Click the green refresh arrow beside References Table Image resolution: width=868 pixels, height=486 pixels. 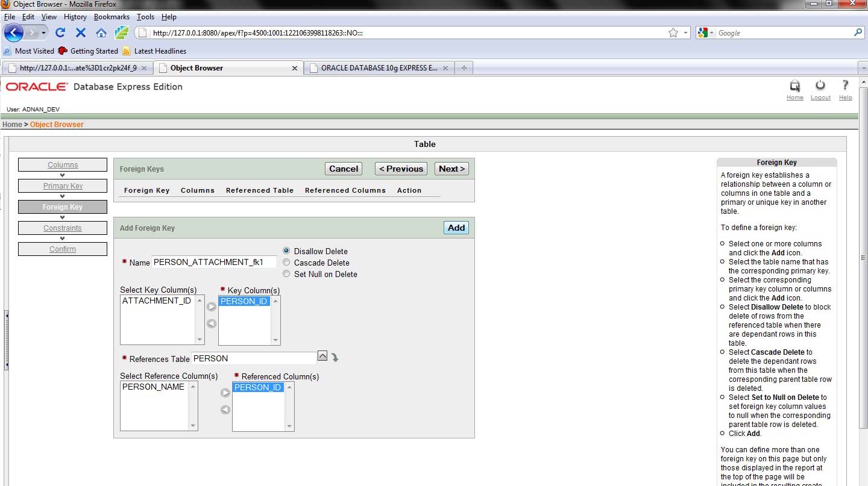[335, 357]
